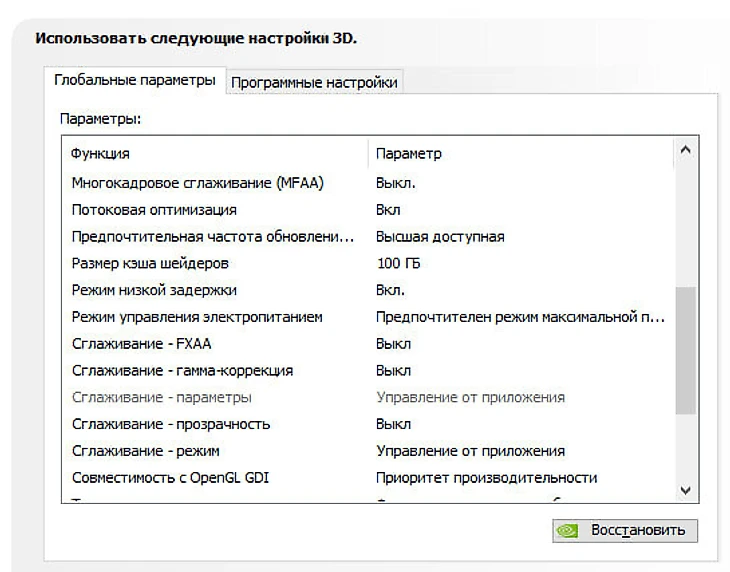The width and height of the screenshot is (730, 572).
Task: Click the NVIDIA logo on Восстановить button
Action: (567, 530)
